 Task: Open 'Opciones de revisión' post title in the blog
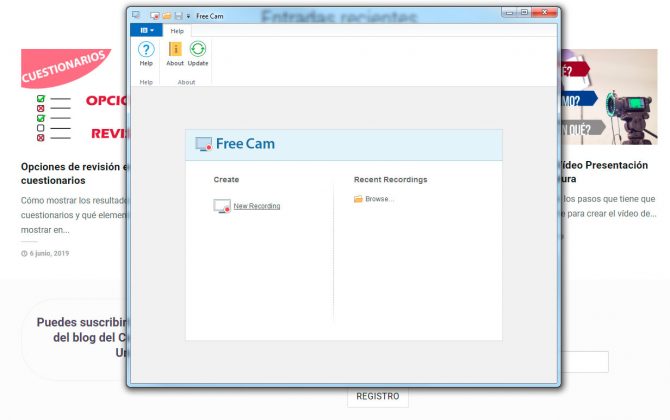(74, 173)
